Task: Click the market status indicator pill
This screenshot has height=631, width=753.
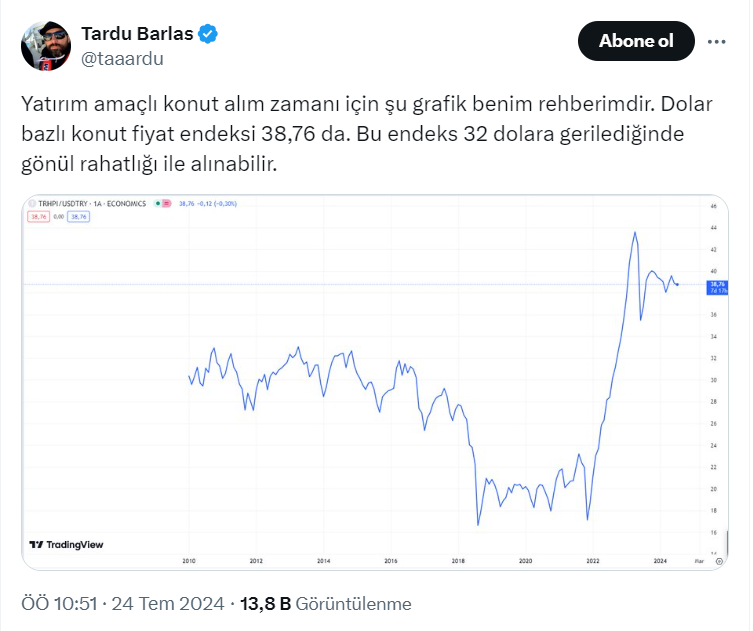Action: (162, 204)
